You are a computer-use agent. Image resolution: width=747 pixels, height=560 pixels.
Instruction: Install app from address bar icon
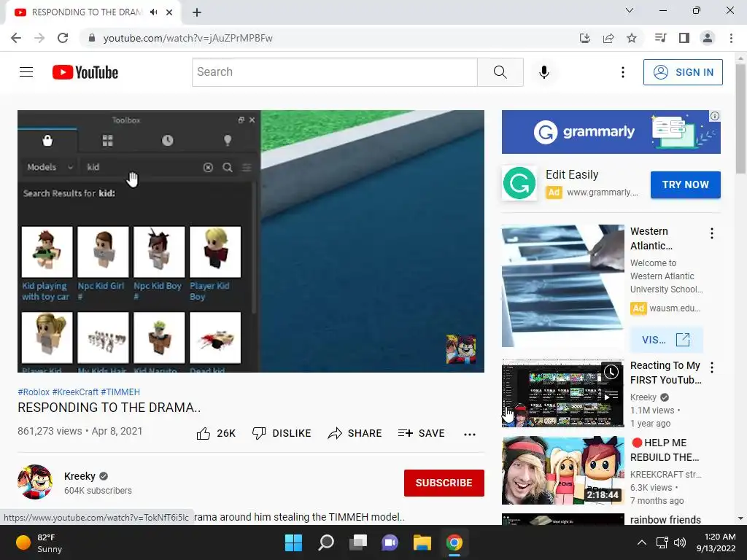coord(585,38)
